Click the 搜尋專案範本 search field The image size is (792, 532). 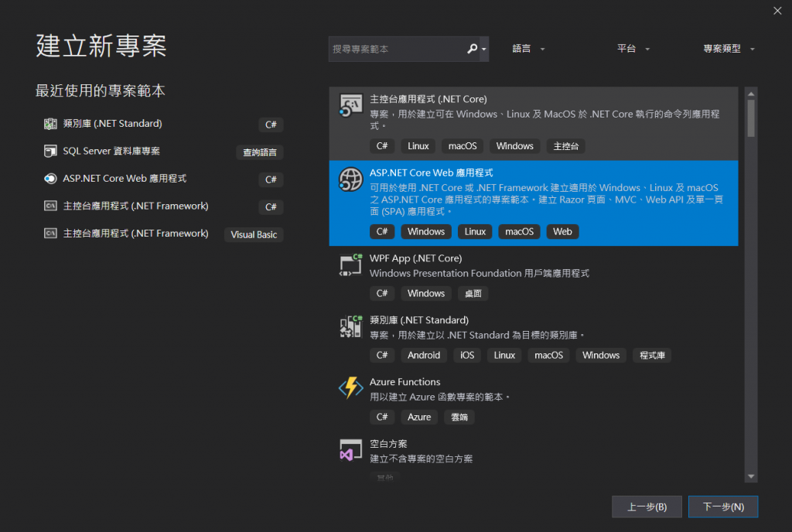point(396,49)
